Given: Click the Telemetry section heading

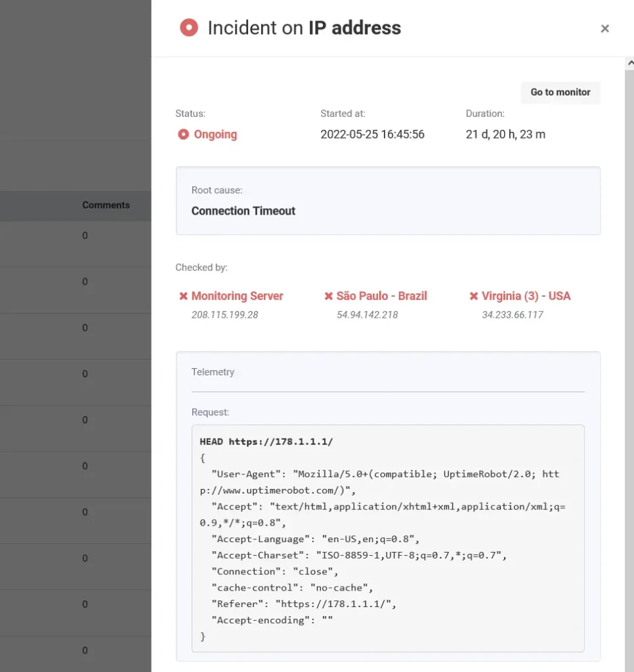Looking at the screenshot, I should [x=213, y=372].
